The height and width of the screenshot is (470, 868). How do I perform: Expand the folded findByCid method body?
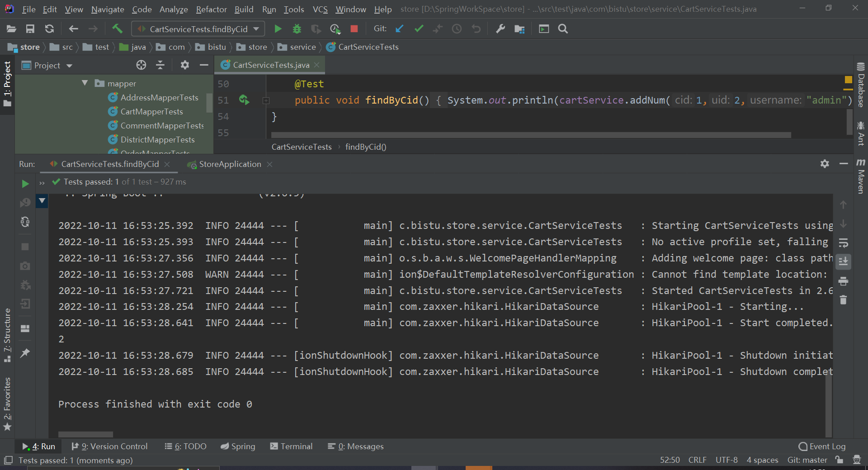[266, 100]
